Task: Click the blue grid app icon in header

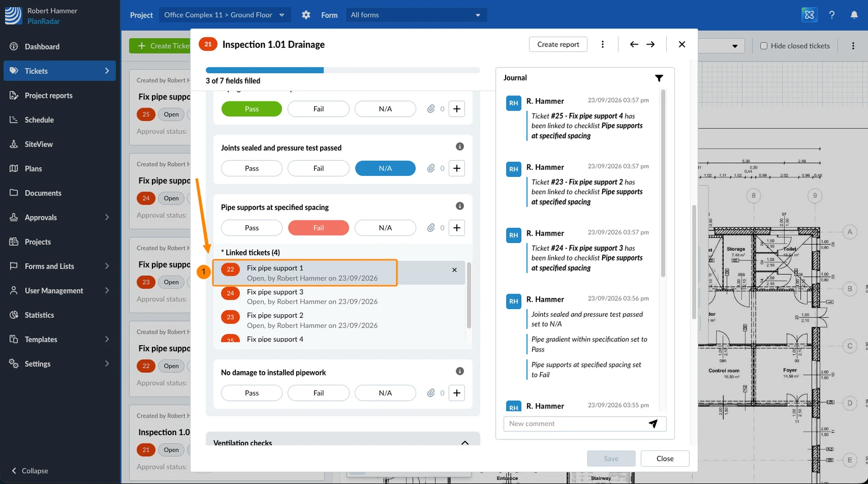Action: point(809,15)
